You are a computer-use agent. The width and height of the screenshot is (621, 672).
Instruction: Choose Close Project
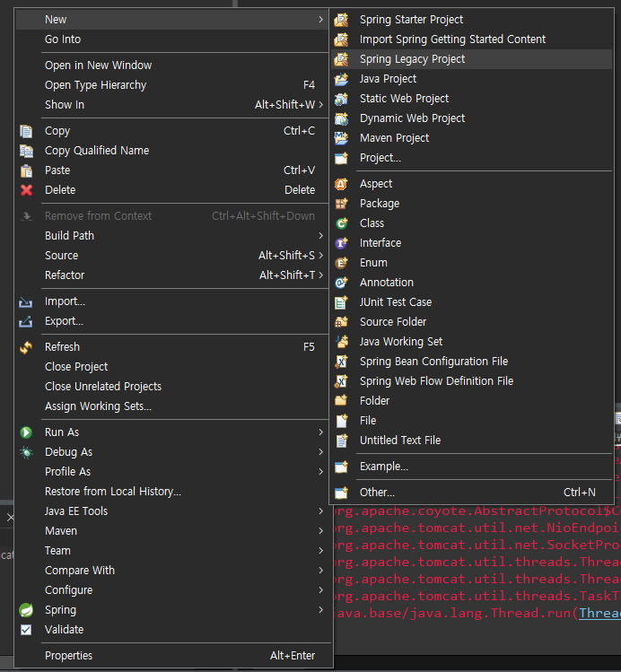[172, 367]
